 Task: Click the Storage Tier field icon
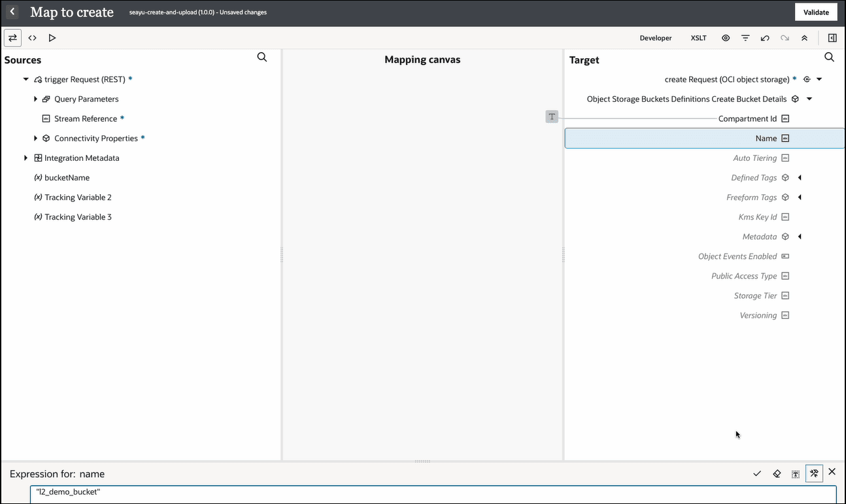click(x=786, y=295)
